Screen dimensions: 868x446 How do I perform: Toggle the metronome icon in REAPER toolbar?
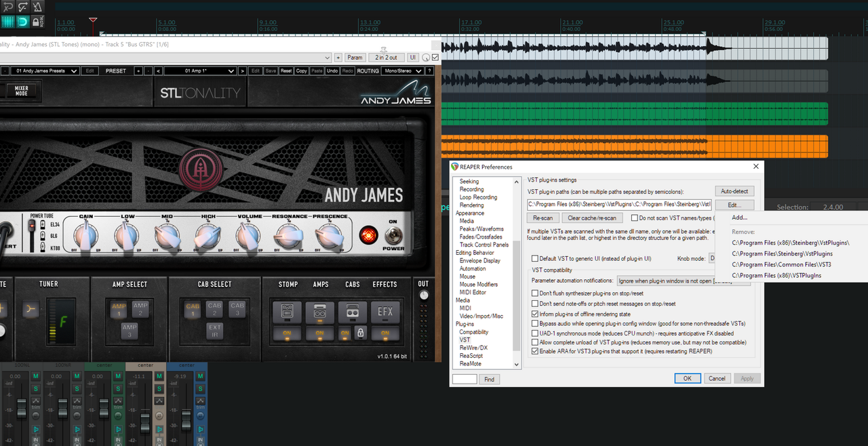[37, 7]
